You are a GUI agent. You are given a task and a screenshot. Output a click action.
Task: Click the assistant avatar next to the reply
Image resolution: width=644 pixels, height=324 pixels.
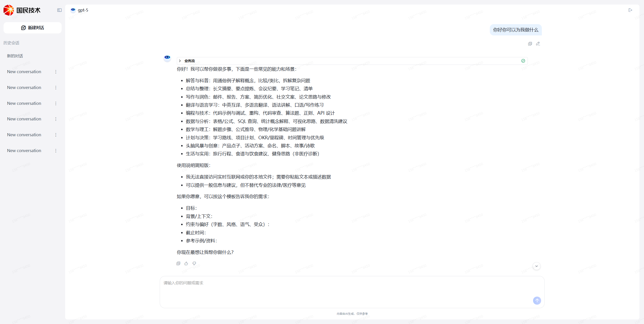[x=167, y=58]
